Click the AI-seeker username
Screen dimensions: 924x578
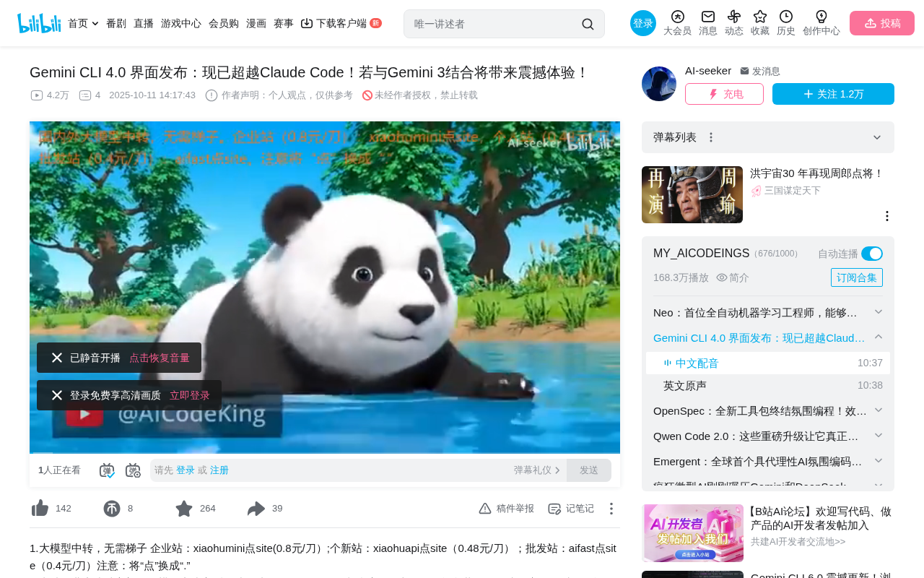[708, 70]
